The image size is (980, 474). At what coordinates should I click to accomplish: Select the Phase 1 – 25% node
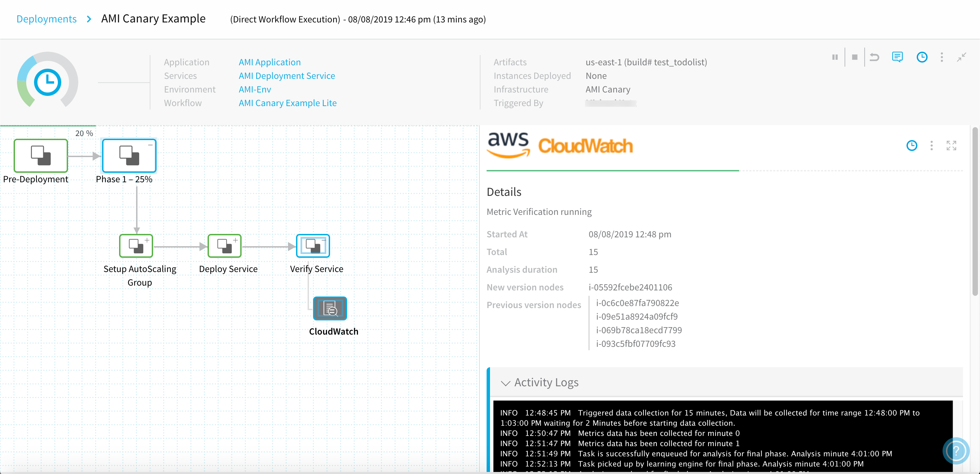tap(129, 155)
